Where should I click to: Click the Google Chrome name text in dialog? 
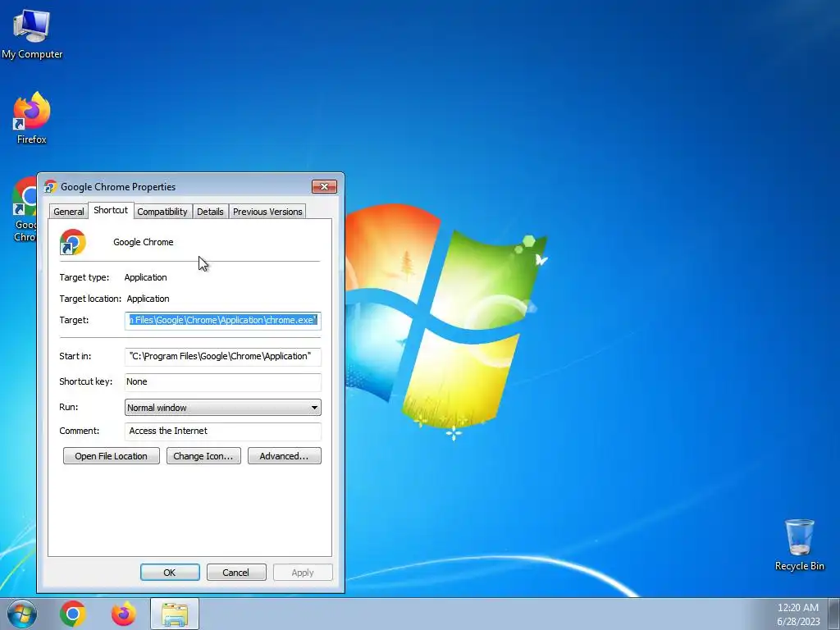pos(143,242)
